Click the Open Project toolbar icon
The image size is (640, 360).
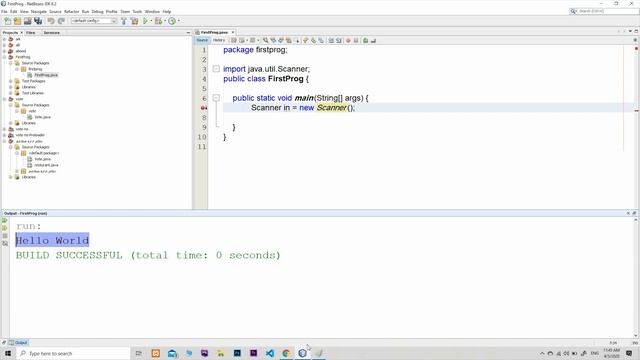(x=27, y=21)
